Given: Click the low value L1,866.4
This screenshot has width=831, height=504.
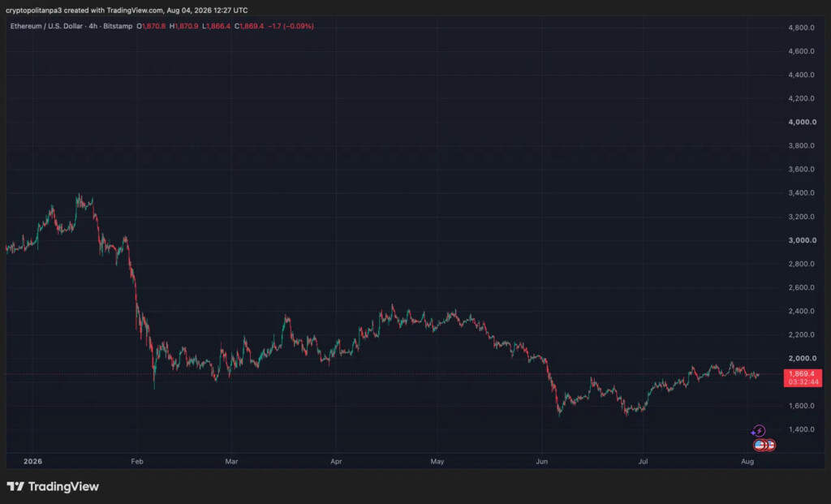Looking at the screenshot, I should (216, 26).
